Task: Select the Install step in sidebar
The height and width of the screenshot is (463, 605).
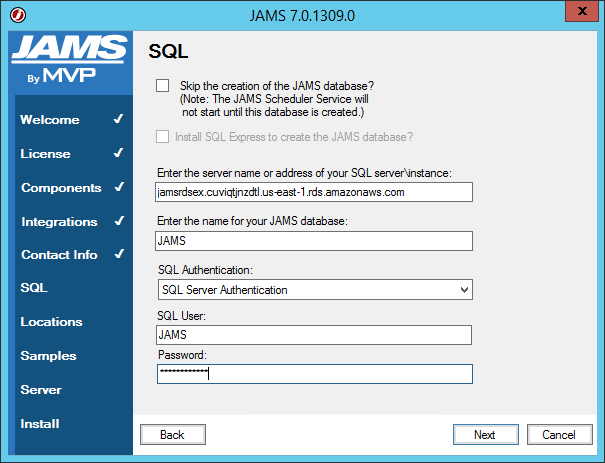Action: click(x=40, y=424)
